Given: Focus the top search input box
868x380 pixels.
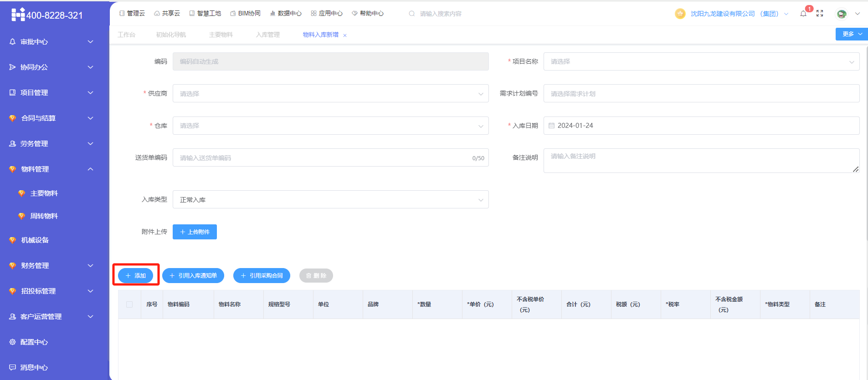Looking at the screenshot, I should pos(441,14).
